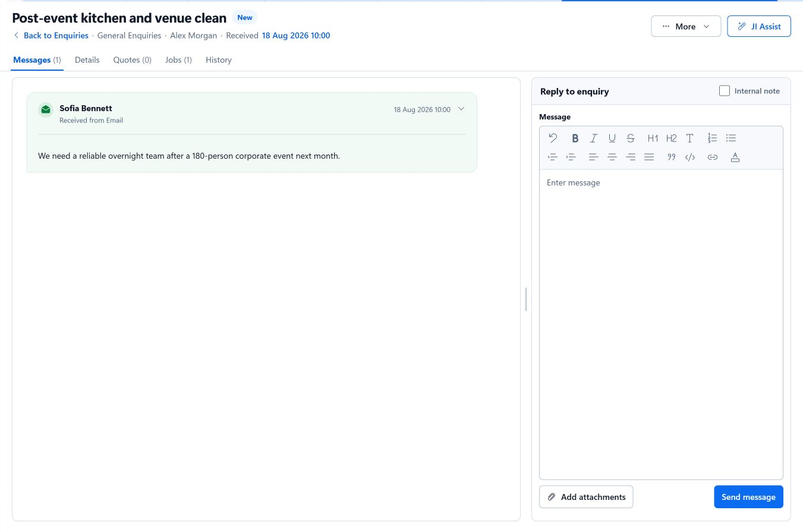This screenshot has height=532, width=803.
Task: Click the Sofia Bennett sender name
Action: tap(86, 108)
